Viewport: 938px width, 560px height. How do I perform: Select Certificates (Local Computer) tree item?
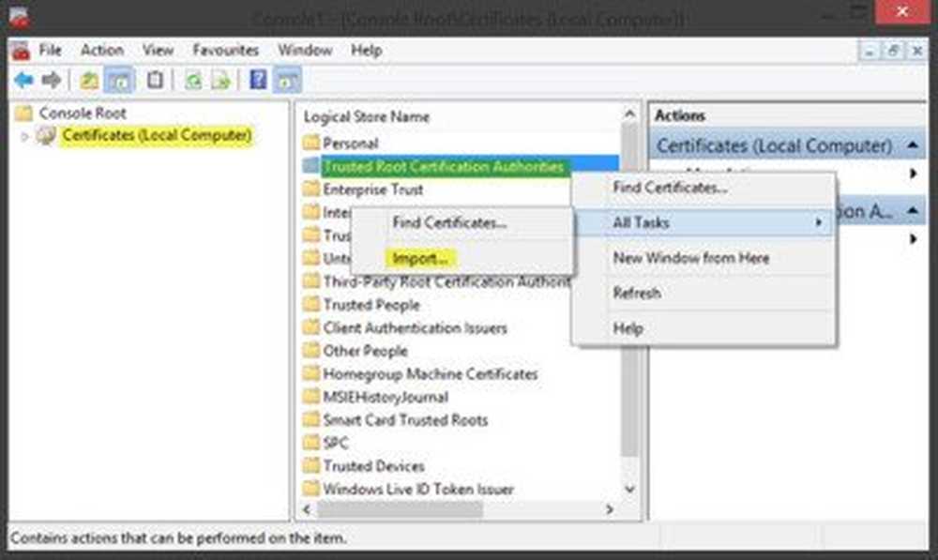coord(157,136)
